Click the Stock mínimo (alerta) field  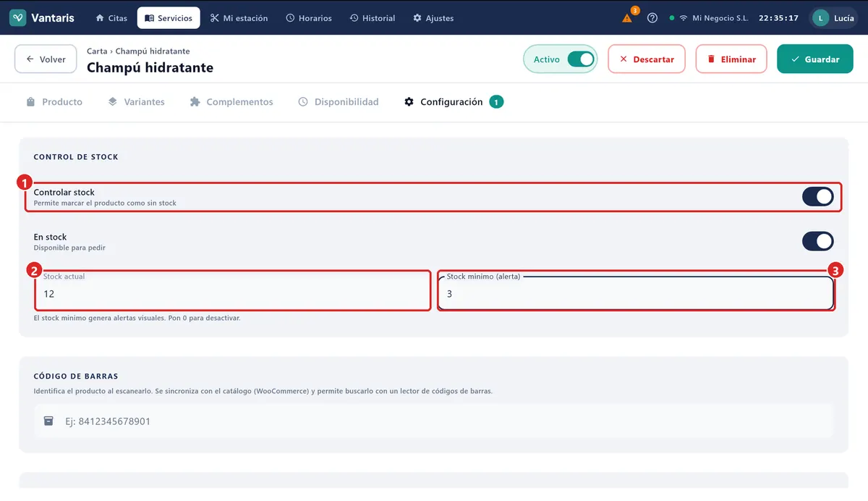(636, 292)
